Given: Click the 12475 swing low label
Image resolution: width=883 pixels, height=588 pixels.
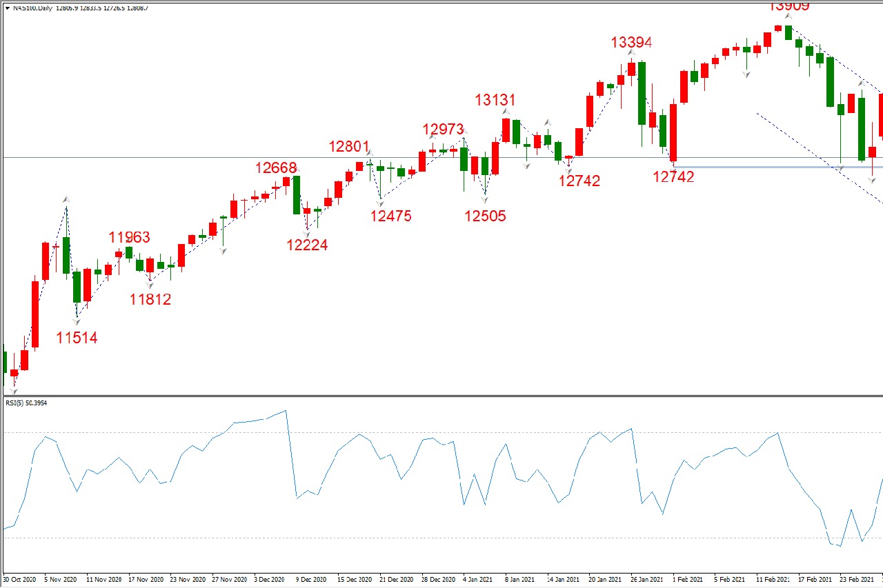Looking at the screenshot, I should coord(390,216).
